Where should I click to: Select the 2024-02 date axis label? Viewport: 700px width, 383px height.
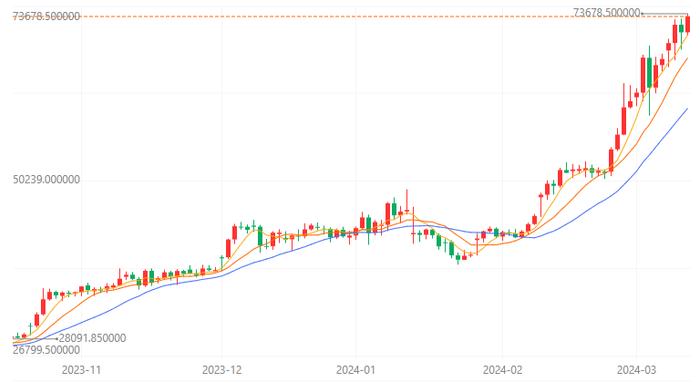pyautogui.click(x=502, y=370)
